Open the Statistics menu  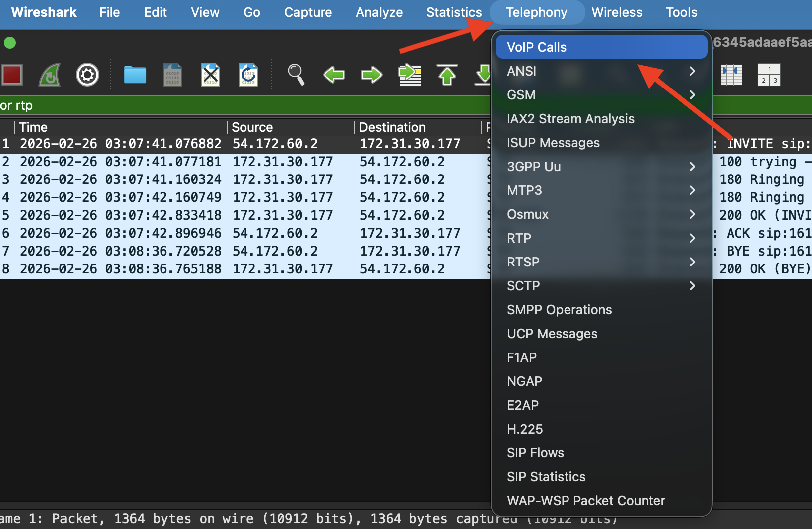[x=453, y=12]
